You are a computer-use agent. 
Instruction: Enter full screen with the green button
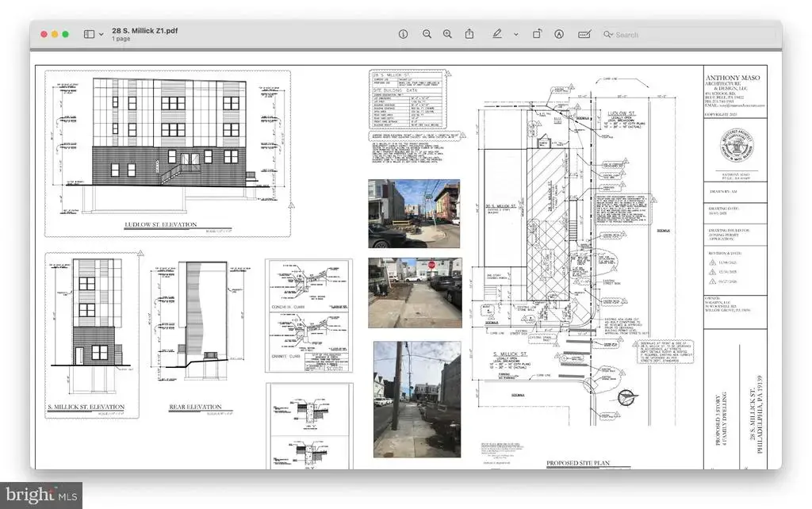[x=65, y=34]
